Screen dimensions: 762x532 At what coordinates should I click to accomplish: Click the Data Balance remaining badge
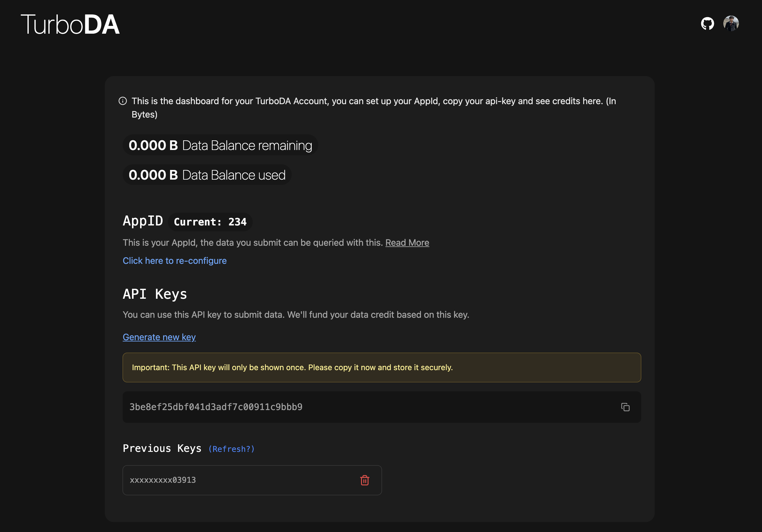[220, 145]
